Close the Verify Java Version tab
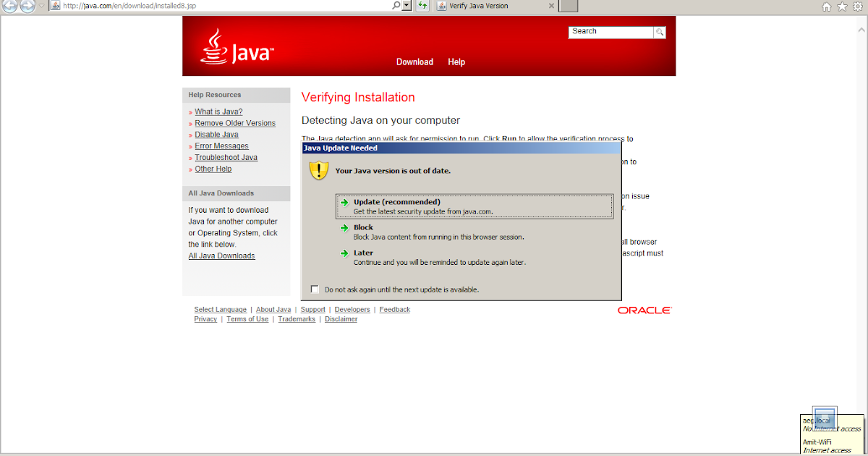Image resolution: width=868 pixels, height=456 pixels. (551, 6)
